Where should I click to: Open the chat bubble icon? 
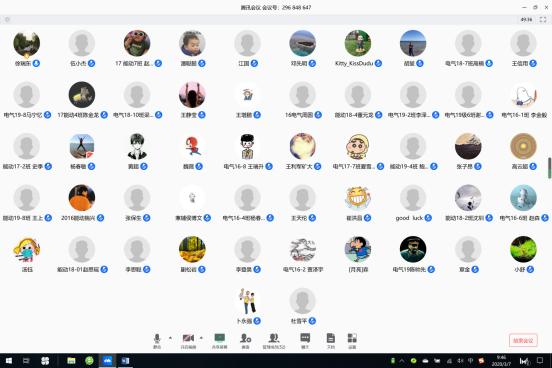[305, 341]
